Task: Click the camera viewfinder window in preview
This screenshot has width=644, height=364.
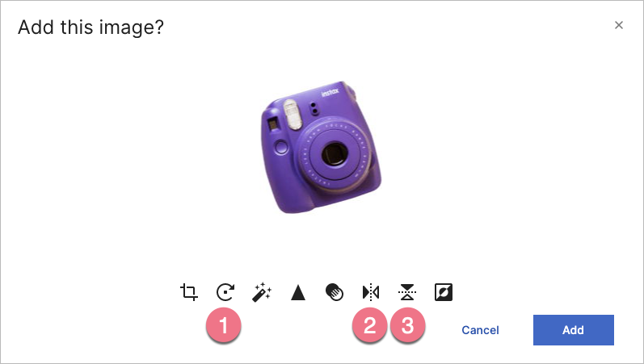Action: click(273, 124)
